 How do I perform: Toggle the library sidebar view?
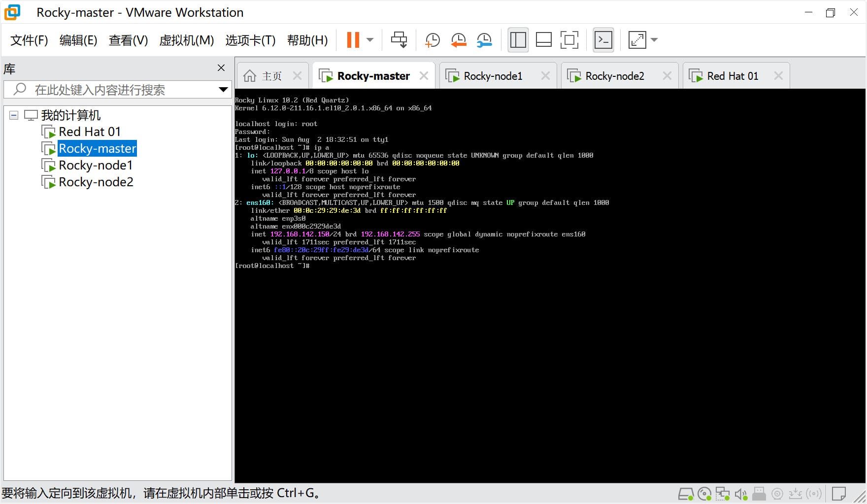click(x=518, y=40)
